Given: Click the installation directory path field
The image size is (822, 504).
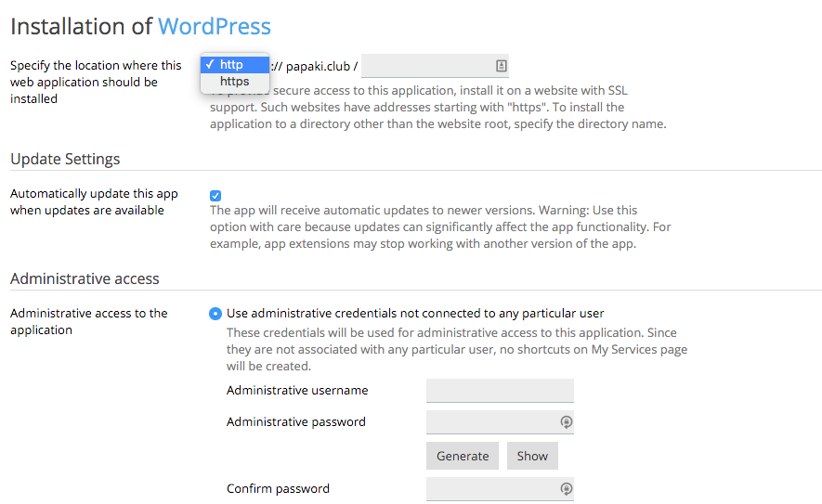Looking at the screenshot, I should 435,66.
